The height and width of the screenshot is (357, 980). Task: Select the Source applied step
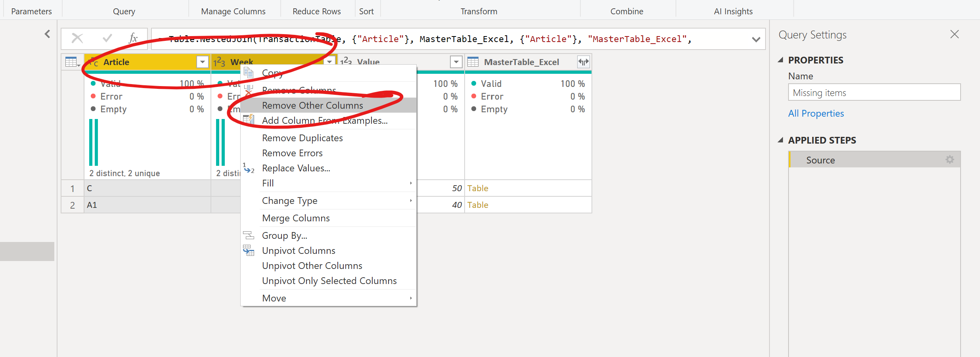click(x=874, y=160)
